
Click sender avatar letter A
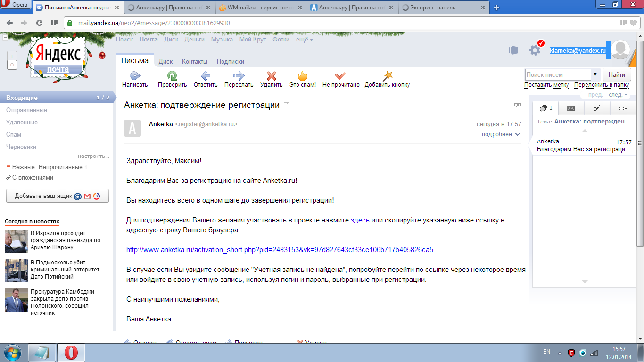pyautogui.click(x=132, y=128)
